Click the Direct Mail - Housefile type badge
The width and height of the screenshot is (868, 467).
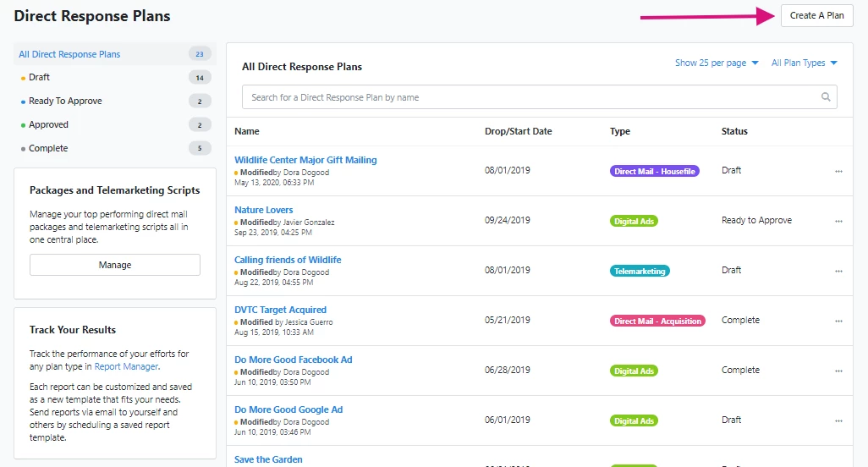[x=654, y=172]
